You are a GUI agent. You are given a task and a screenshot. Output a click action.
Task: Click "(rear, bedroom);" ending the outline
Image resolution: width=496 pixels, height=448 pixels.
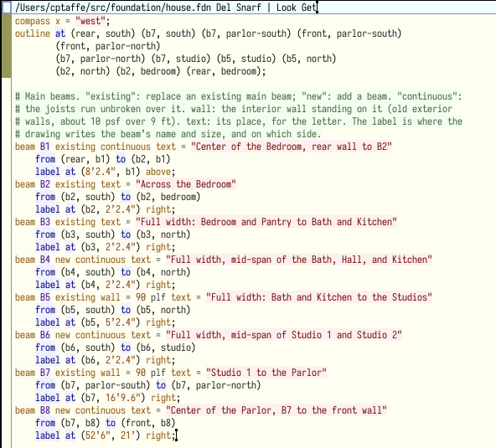click(226, 71)
